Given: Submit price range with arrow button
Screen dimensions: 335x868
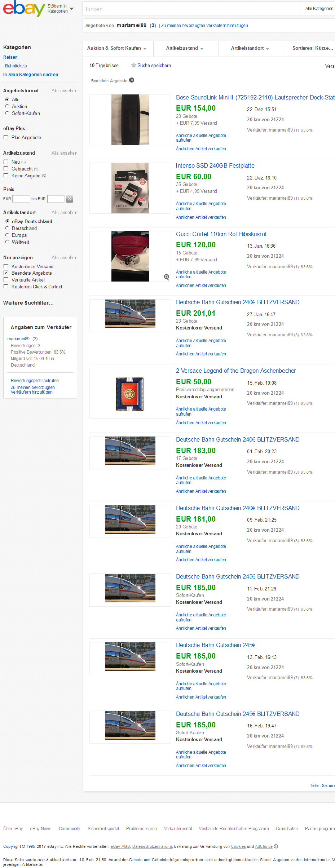Looking at the screenshot, I should click(x=70, y=199).
